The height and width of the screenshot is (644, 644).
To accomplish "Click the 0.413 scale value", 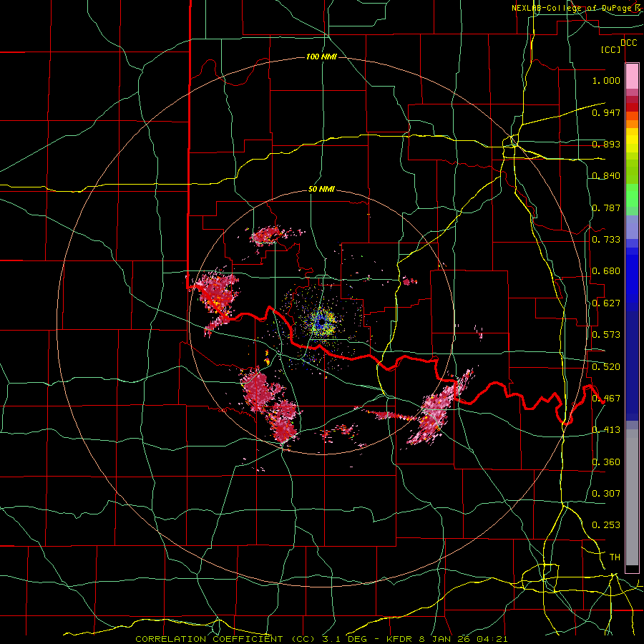I will click(606, 430).
